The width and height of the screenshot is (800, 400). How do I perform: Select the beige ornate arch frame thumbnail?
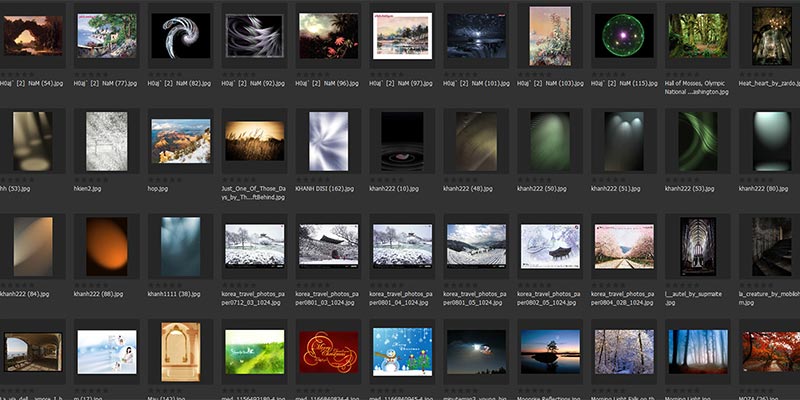tap(181, 352)
